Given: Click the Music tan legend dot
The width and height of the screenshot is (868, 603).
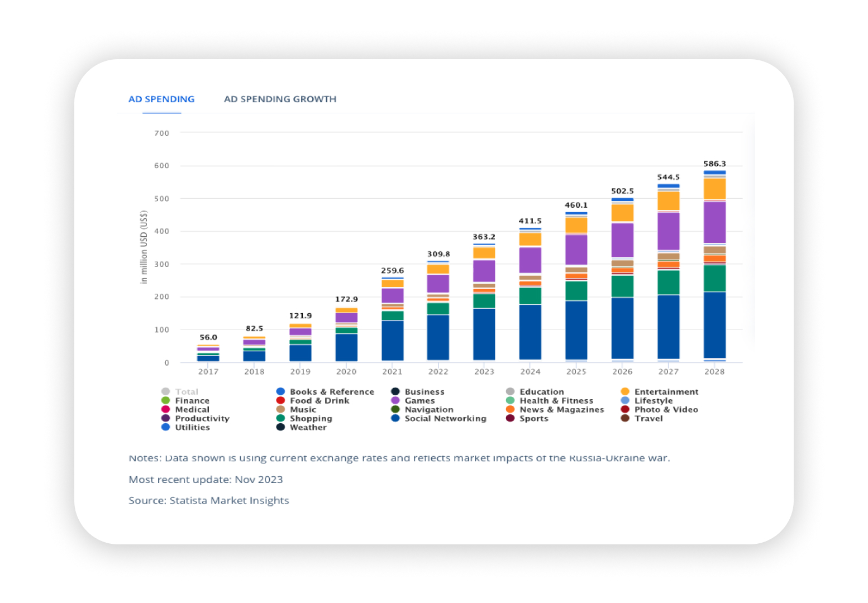Looking at the screenshot, I should (x=280, y=409).
